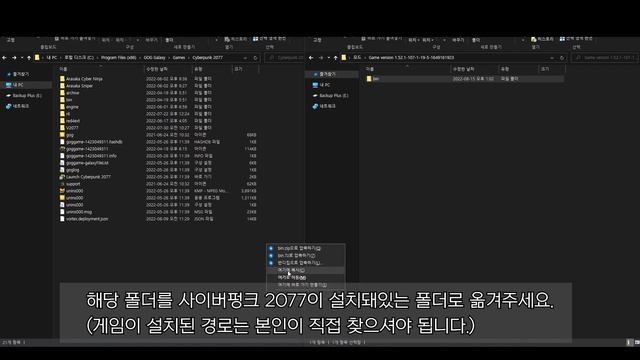Select the Arasaka Sniper folder
This screenshot has height=360, width=640.
[x=79, y=86]
